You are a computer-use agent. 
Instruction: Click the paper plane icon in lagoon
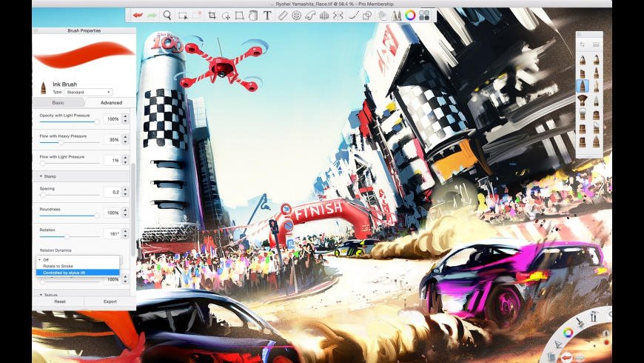coord(559,344)
